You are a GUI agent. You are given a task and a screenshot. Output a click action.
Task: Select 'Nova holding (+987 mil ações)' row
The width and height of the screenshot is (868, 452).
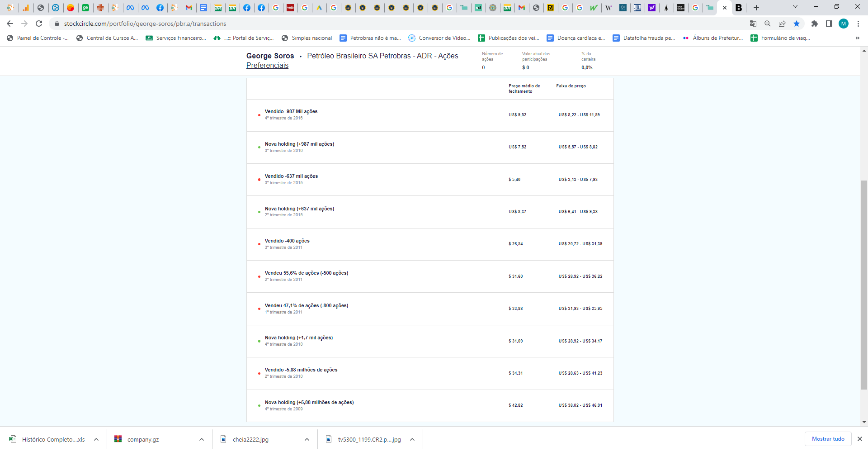[x=430, y=147]
